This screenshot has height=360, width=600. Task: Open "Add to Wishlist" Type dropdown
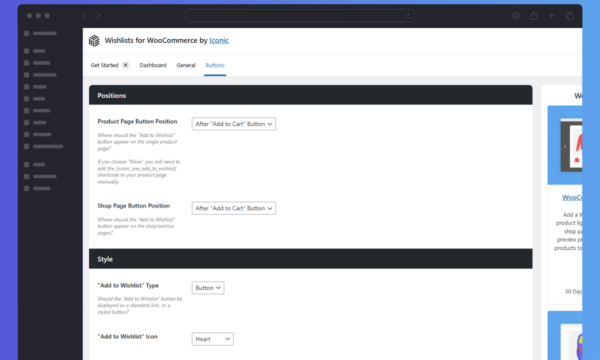pyautogui.click(x=208, y=288)
